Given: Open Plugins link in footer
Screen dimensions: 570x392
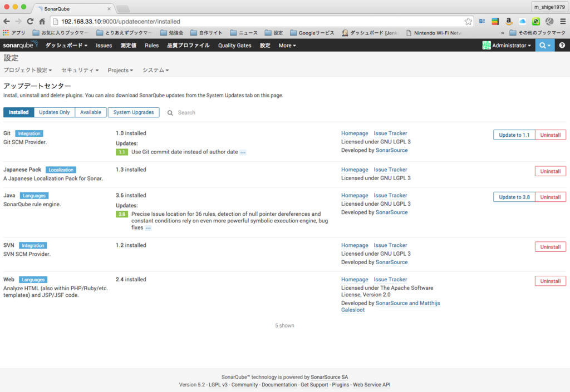Looking at the screenshot, I should [x=340, y=384].
